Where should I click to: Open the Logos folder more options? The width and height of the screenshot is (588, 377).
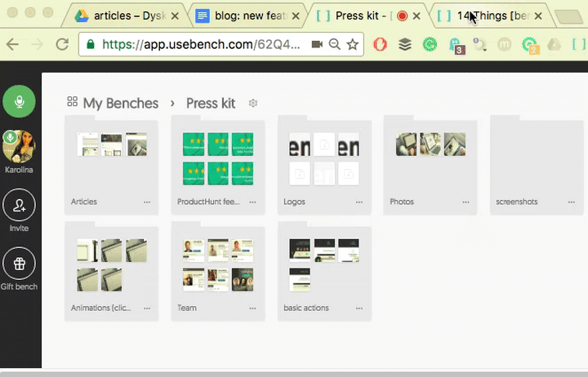360,202
